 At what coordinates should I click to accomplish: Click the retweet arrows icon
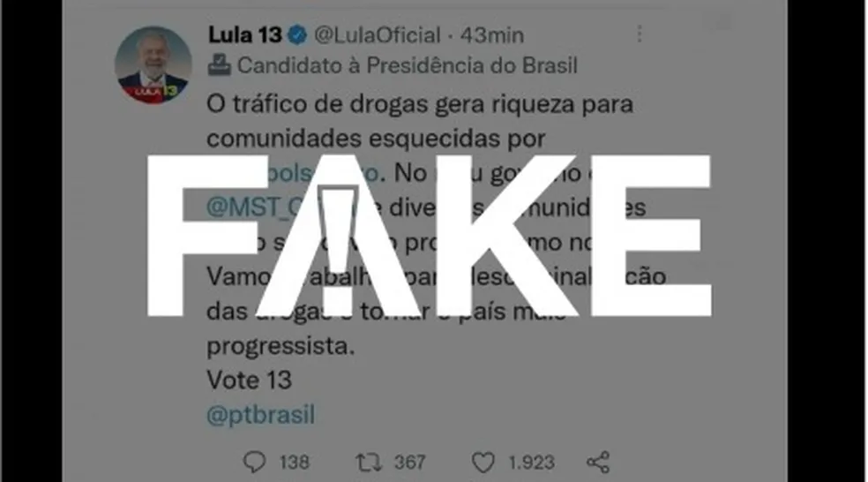(369, 462)
